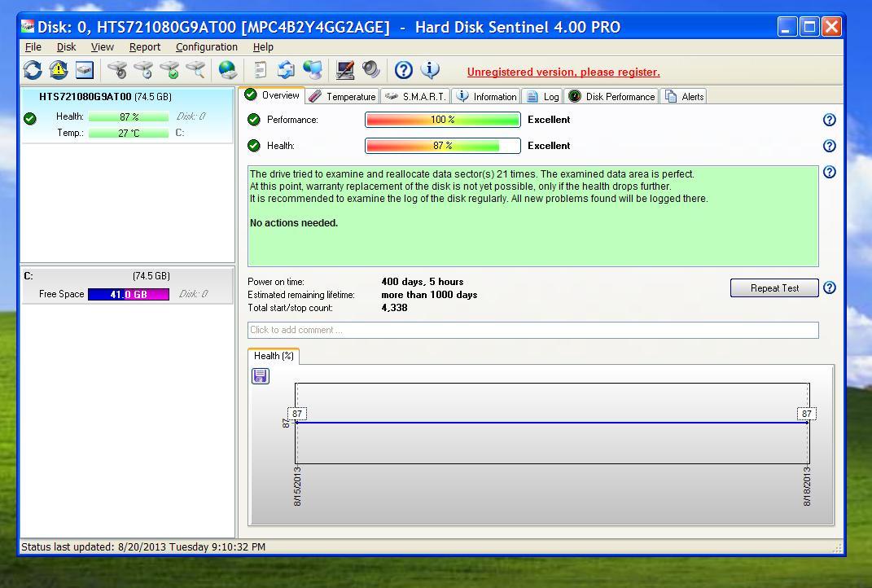
Task: Click the disk icon with green checkmark
Action: coord(169,70)
